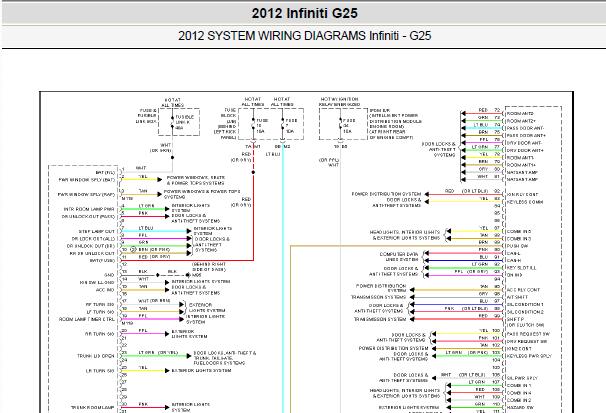The image size is (606, 413).
Task: Select the PASS DOOR ANT+ label
Action: point(526,136)
